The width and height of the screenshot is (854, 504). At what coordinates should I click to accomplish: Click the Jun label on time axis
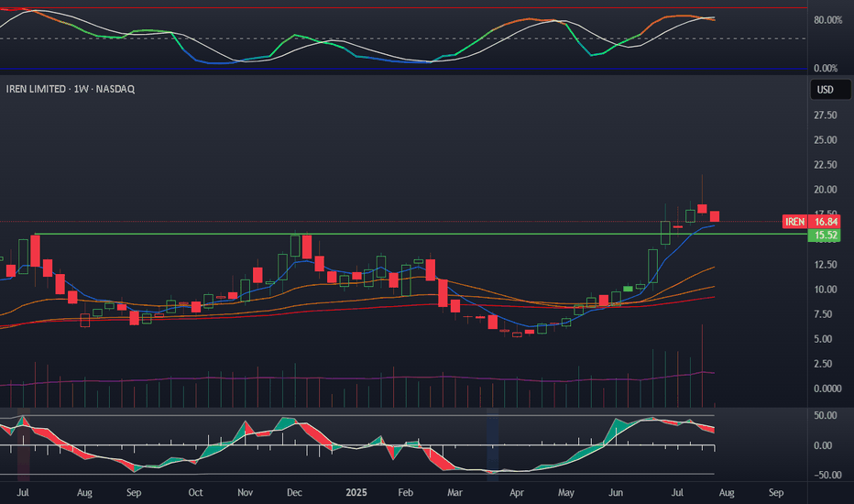tap(616, 493)
